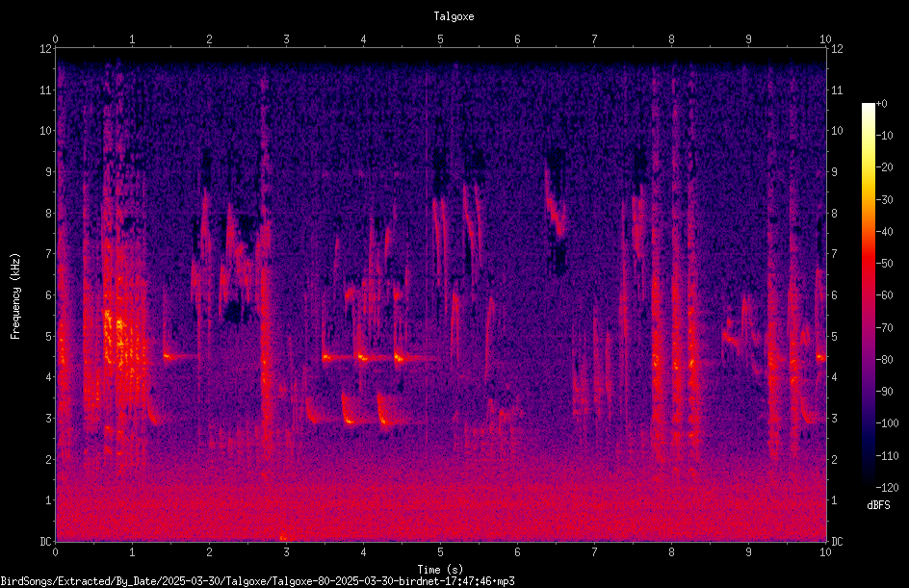Viewport: 909px width, 588px height.
Task: Click the "6" tick on the top time axis
Action: pos(518,39)
